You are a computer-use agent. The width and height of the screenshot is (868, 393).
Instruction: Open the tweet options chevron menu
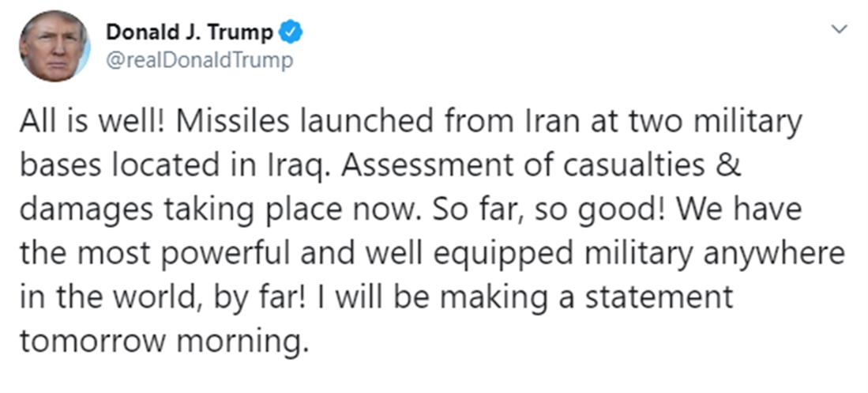[x=840, y=29]
